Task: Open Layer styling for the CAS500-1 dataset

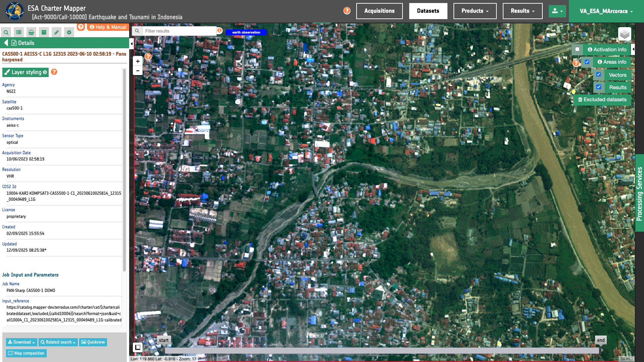Action: (25, 72)
